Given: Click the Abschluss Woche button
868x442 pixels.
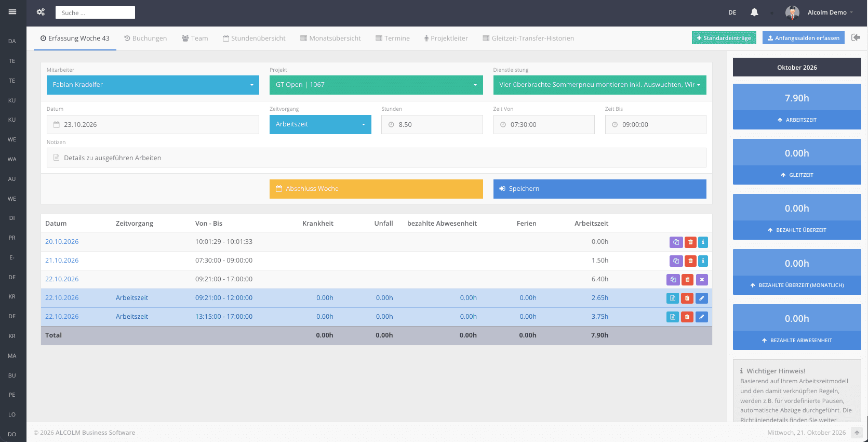Looking at the screenshot, I should [376, 189].
